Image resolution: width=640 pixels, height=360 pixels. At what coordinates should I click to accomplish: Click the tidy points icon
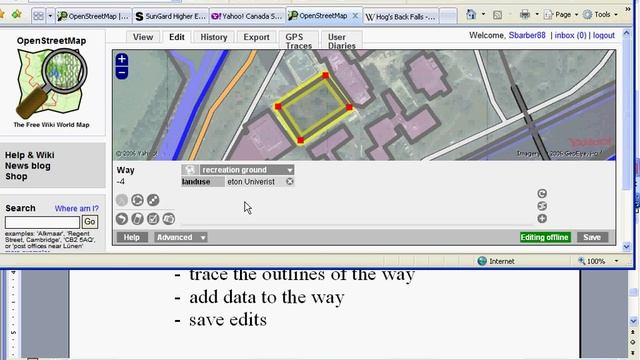pyautogui.click(x=153, y=200)
